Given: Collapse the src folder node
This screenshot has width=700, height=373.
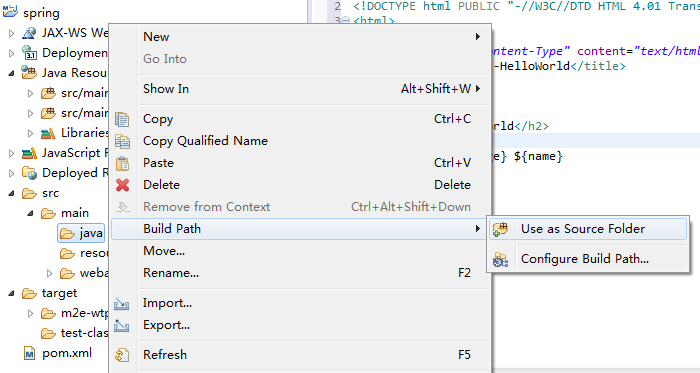Looking at the screenshot, I should (x=11, y=194).
